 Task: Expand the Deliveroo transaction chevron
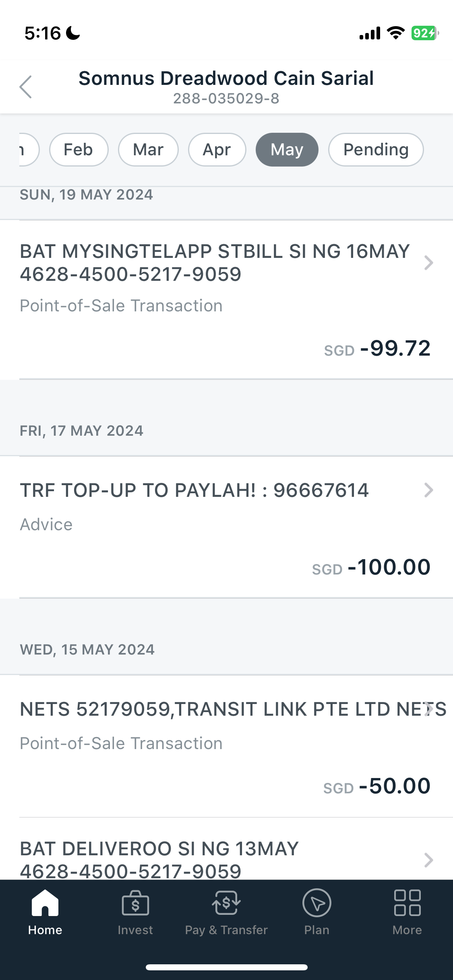point(428,860)
